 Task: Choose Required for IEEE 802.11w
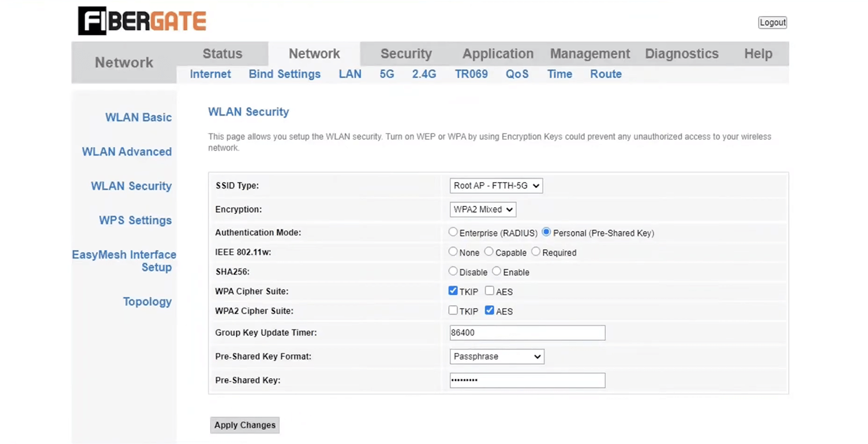pyautogui.click(x=536, y=252)
